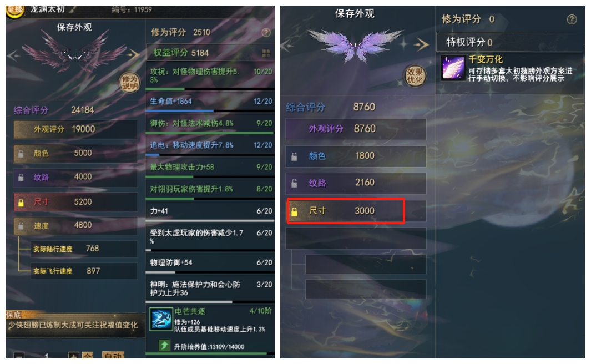The width and height of the screenshot is (591, 364).
Task: Select the 外观评分 8760 row
Action: (356, 129)
